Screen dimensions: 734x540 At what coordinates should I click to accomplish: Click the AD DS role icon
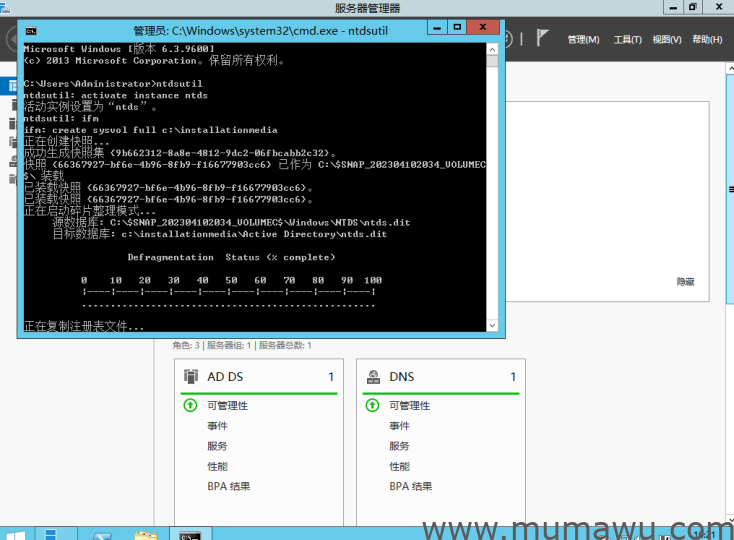tap(190, 377)
